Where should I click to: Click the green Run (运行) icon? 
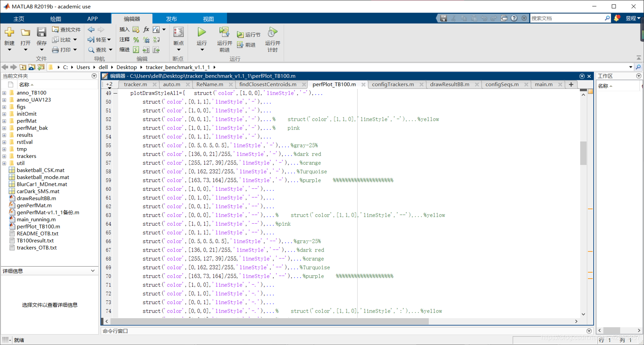[202, 32]
